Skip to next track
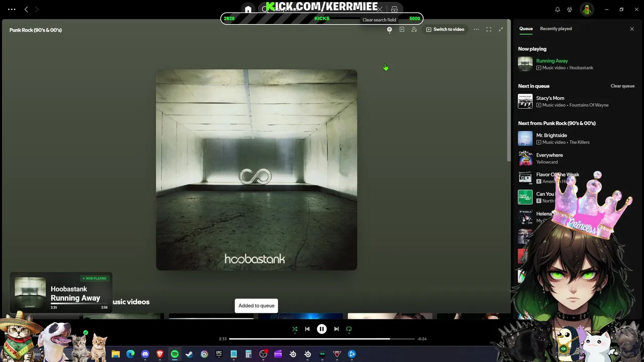644x362 pixels. [337, 329]
